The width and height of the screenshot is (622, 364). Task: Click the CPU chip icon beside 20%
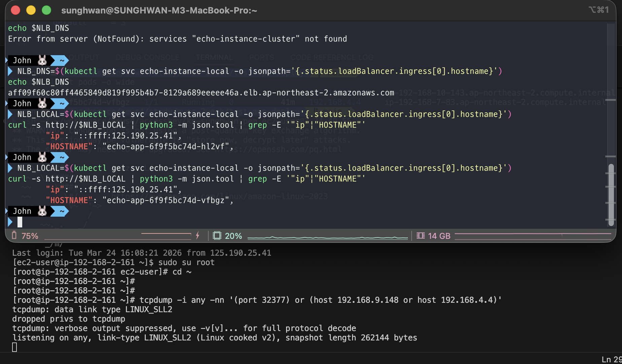point(217,236)
